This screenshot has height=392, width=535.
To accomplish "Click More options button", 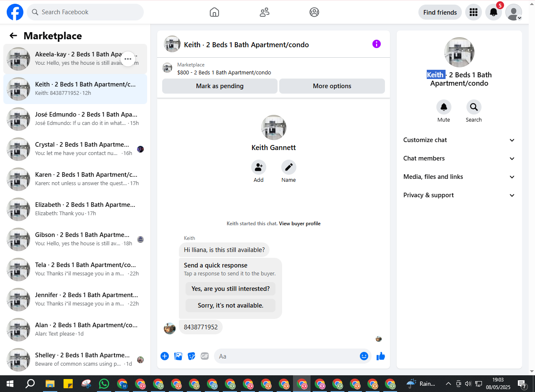I will coord(332,86).
